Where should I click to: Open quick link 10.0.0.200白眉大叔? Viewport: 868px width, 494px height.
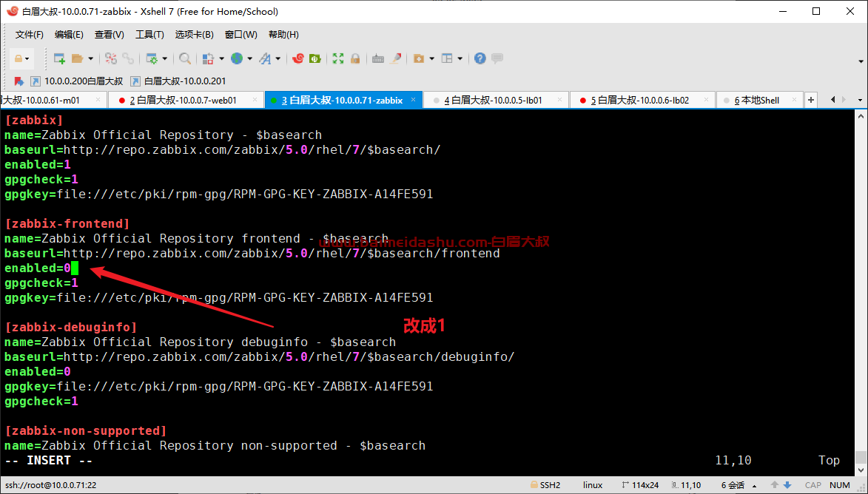pos(77,81)
